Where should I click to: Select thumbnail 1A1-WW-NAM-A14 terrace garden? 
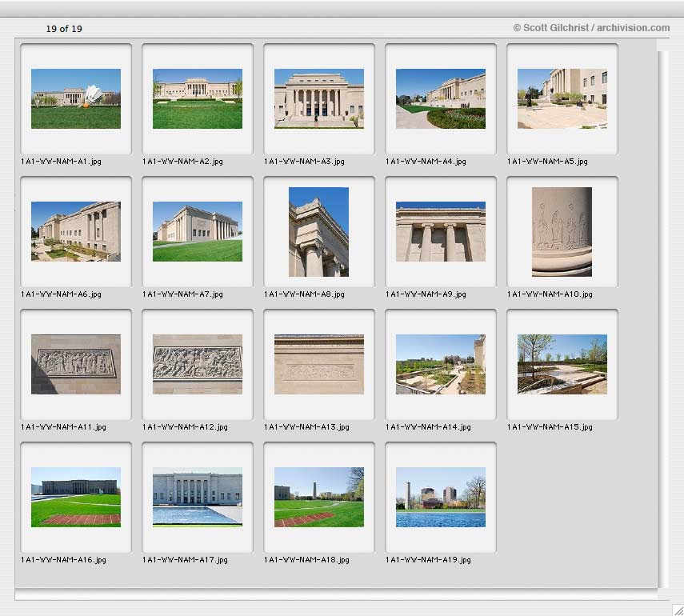click(441, 364)
